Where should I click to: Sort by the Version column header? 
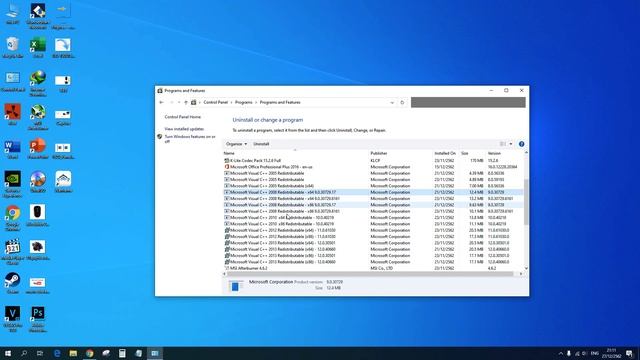click(504, 153)
